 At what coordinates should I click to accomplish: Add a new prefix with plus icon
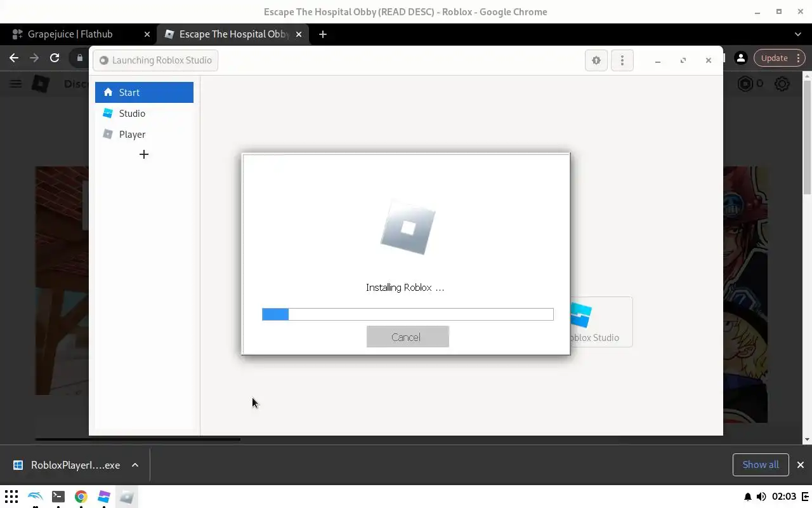(144, 154)
